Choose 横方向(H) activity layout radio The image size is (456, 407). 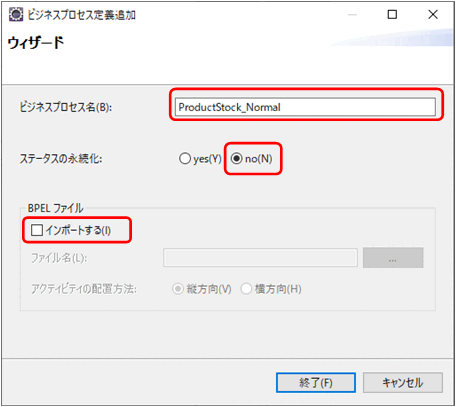[x=271, y=289]
